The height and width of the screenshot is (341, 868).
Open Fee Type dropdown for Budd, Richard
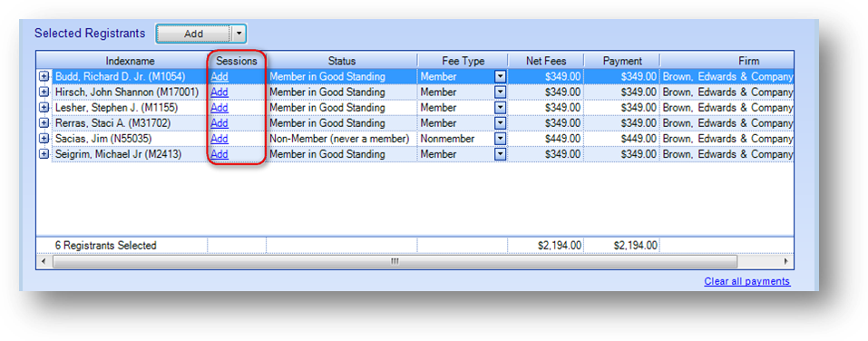501,76
